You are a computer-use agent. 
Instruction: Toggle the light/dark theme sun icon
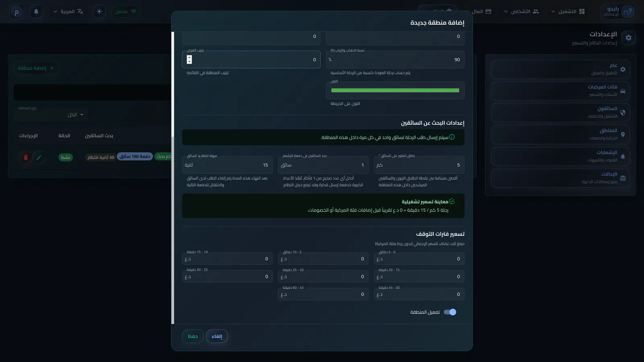(x=99, y=12)
